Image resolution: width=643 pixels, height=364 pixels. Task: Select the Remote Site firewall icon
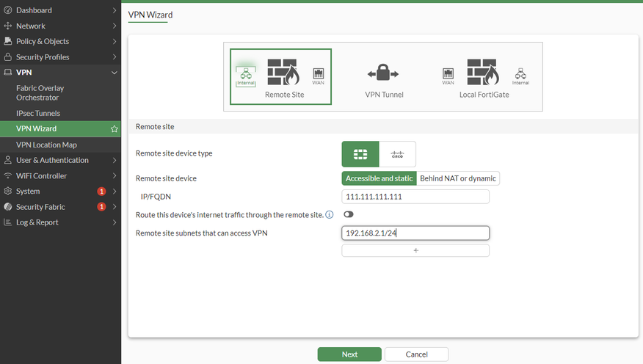283,72
